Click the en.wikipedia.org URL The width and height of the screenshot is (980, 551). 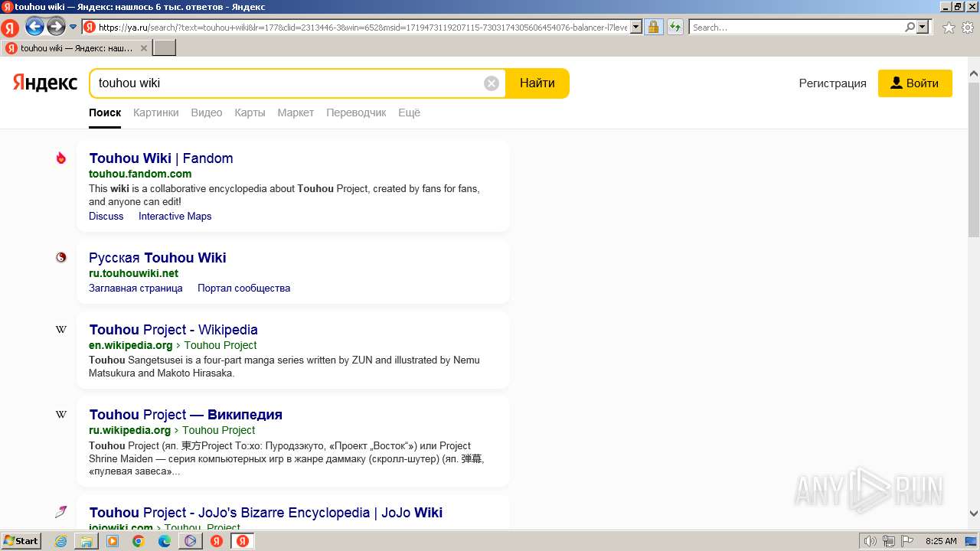[x=131, y=345]
